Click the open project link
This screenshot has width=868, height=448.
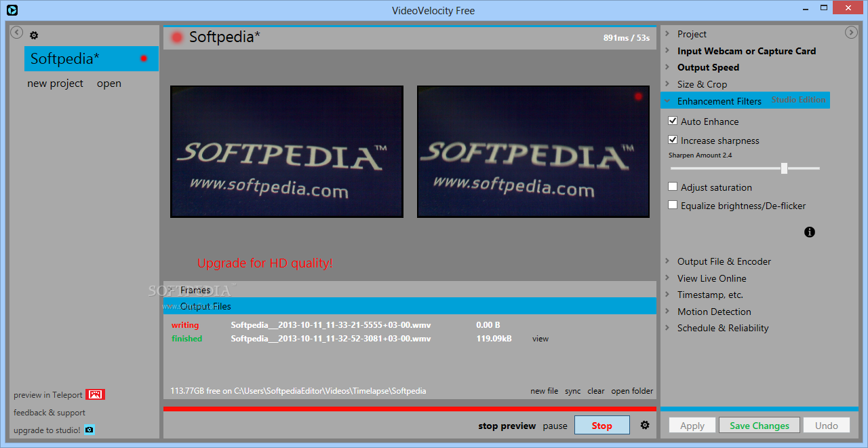[x=108, y=83]
